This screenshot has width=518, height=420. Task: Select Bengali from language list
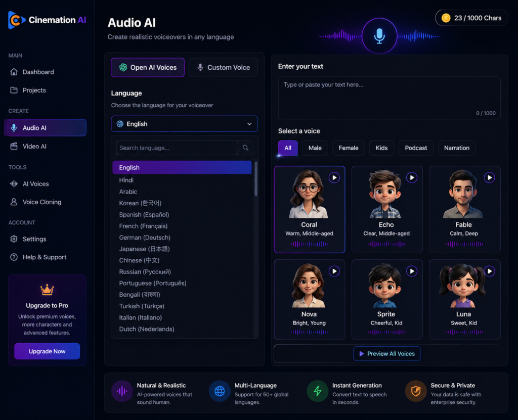[x=182, y=295]
